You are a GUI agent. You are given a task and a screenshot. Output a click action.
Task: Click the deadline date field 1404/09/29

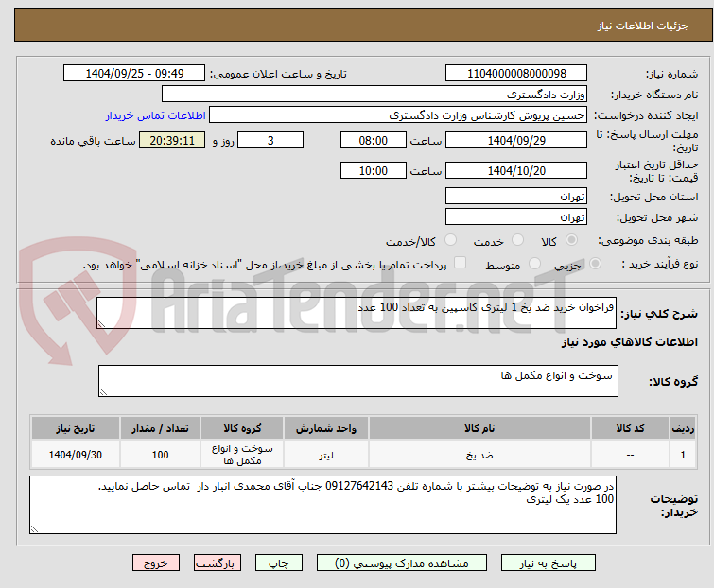pos(516,140)
